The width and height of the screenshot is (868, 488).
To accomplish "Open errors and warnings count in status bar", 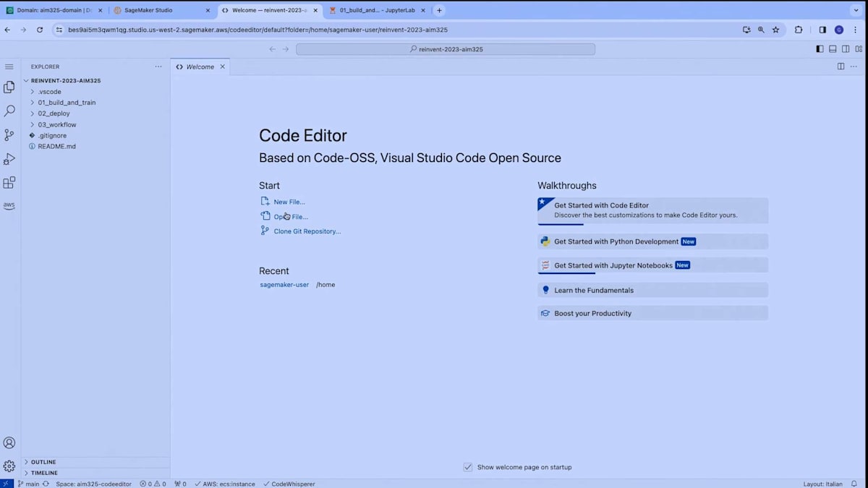I will pos(153,484).
